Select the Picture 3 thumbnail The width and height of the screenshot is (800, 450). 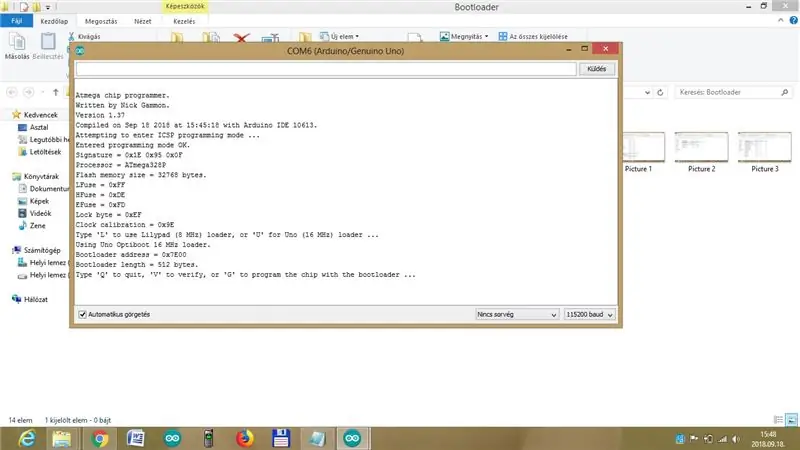point(765,152)
